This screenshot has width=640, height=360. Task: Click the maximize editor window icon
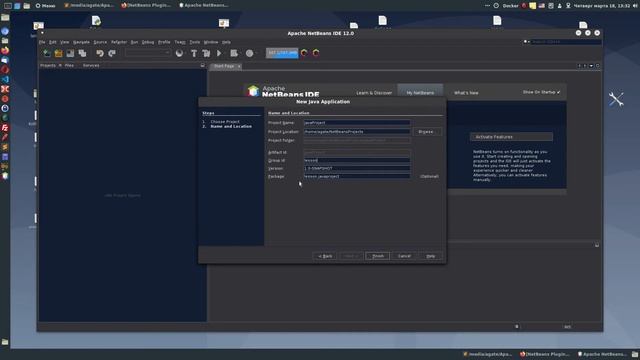click(x=598, y=66)
